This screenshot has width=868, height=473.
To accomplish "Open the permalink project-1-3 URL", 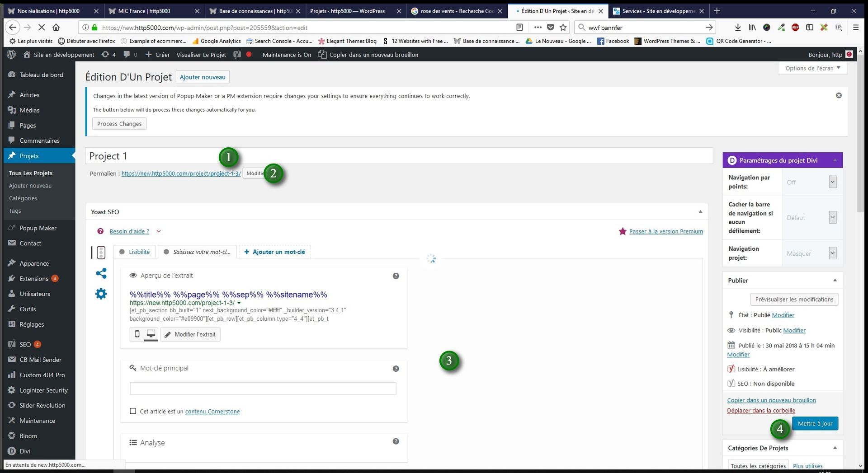I will [181, 173].
